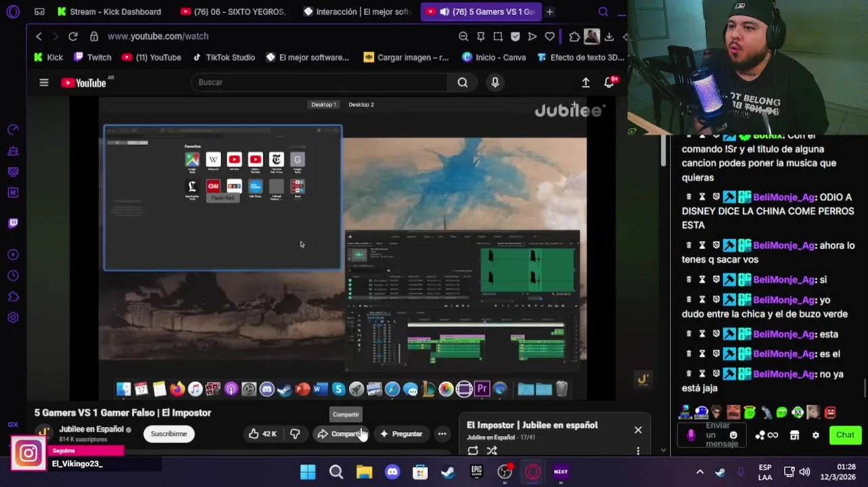
Task: Switch to 06 - SIXTO YEGROS tab
Action: [x=233, y=11]
